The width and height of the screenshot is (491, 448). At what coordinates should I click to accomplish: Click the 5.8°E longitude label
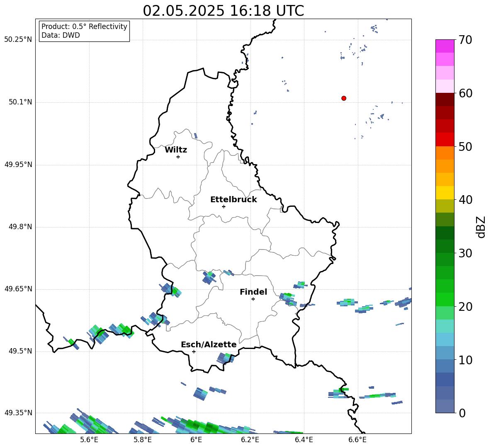(x=143, y=440)
